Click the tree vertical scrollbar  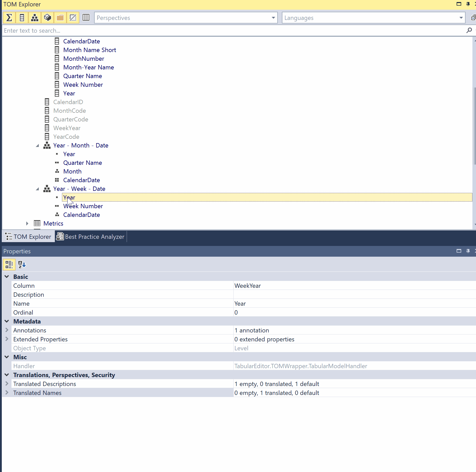pyautogui.click(x=474, y=126)
